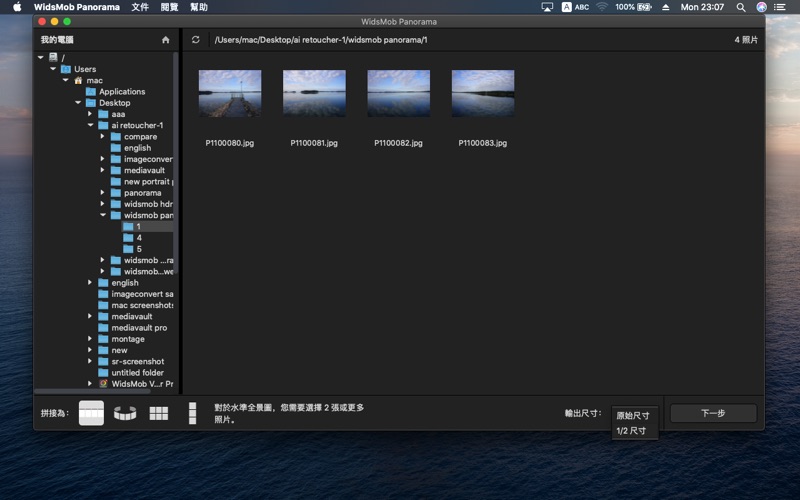Click the refresh folder icon
Screen dimensions: 800x500
[x=196, y=40]
